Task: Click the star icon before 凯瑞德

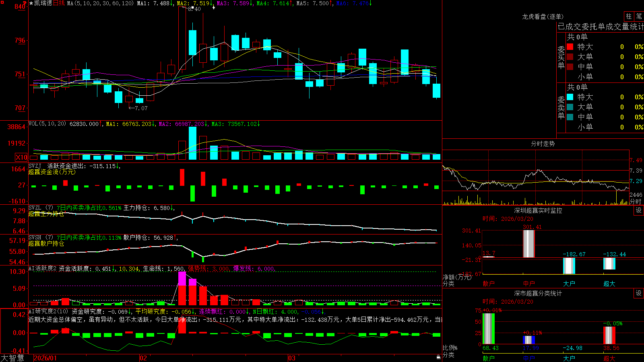Action: click(x=31, y=3)
